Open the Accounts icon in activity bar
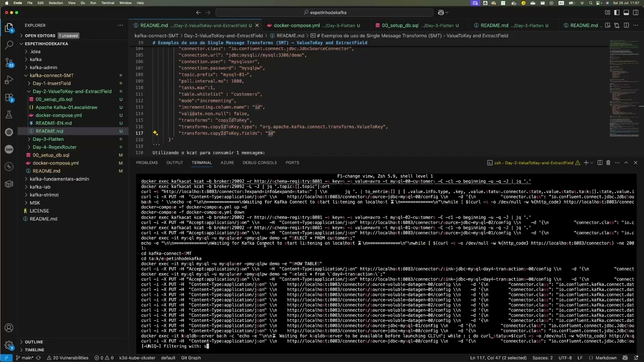This screenshot has height=362, width=644. pos(9,328)
